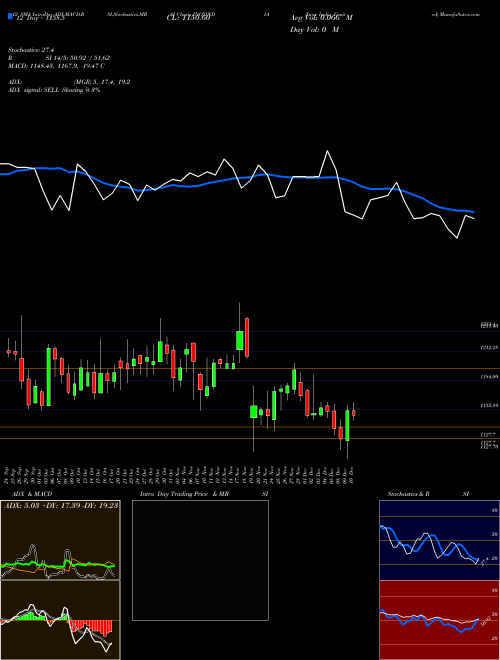Click the 1127.7 price axis label
The image size is (500, 660).
[x=489, y=434]
